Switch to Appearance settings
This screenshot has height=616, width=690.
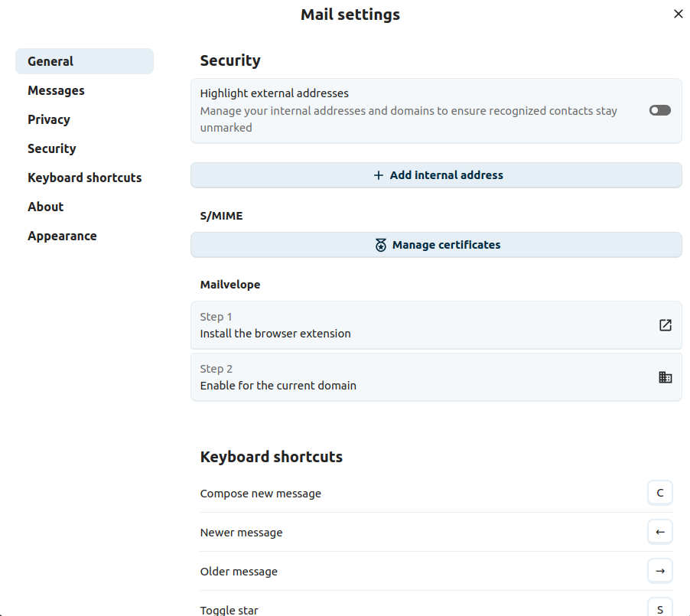pos(62,236)
